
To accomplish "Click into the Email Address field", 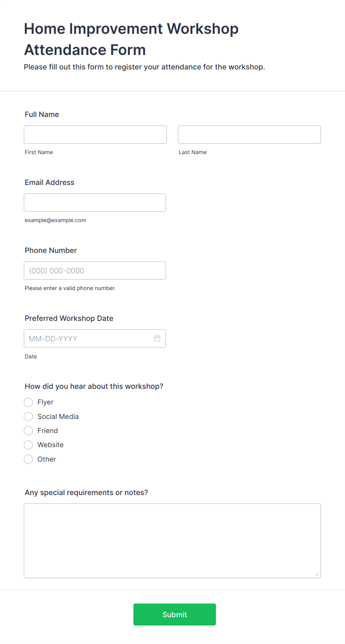I will (x=95, y=202).
